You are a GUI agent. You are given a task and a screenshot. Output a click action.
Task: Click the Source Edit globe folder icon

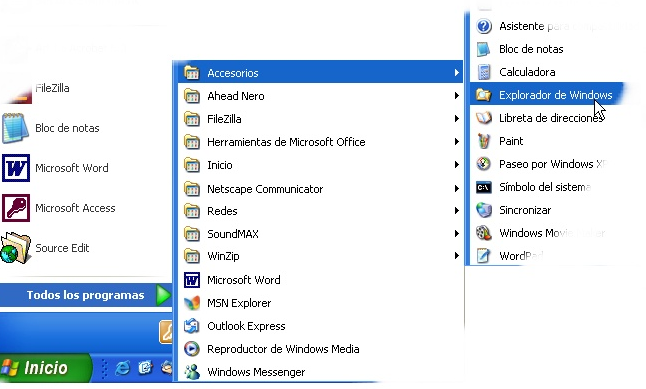pyautogui.click(x=16, y=248)
